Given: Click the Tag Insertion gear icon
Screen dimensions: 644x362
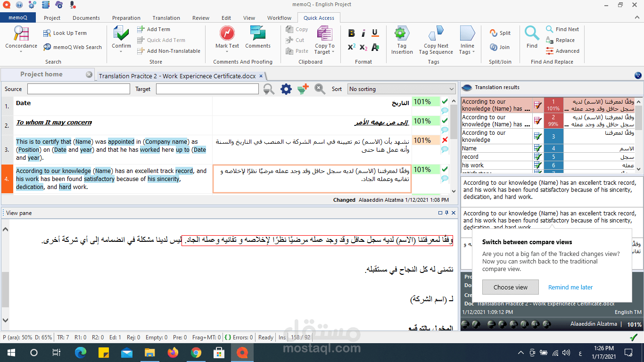Looking at the screenshot, I should pos(402,33).
